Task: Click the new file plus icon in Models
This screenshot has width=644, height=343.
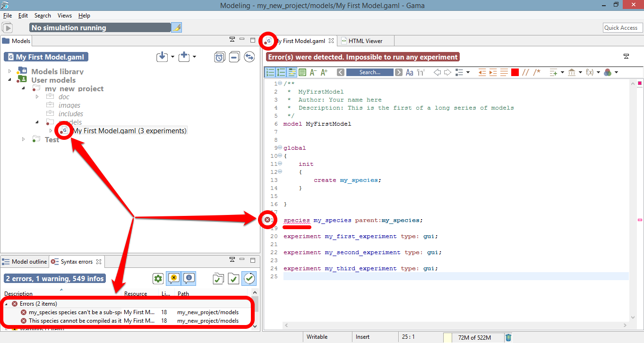Action: [184, 57]
